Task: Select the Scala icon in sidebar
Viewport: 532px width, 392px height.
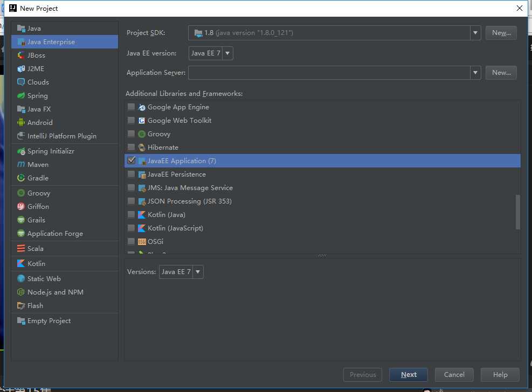Action: 21,249
